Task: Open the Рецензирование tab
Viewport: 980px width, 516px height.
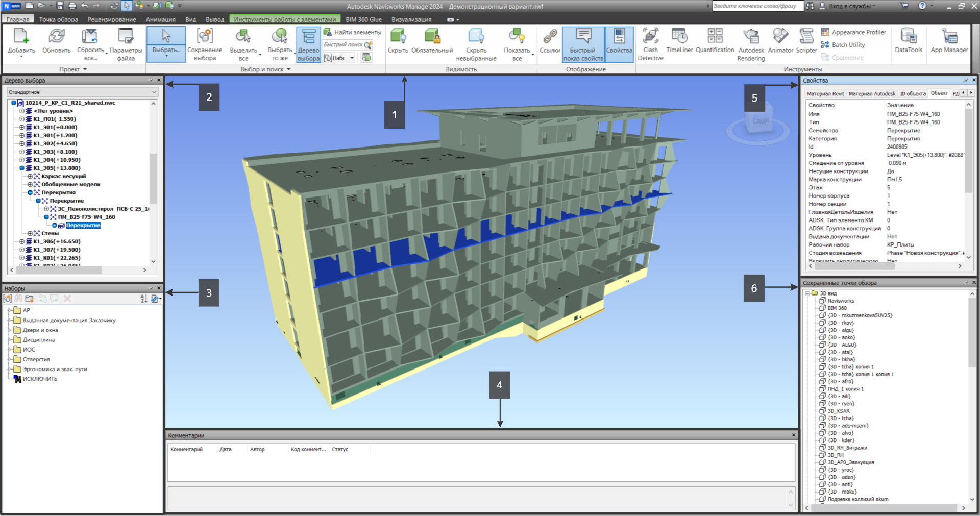Action: 112,19
